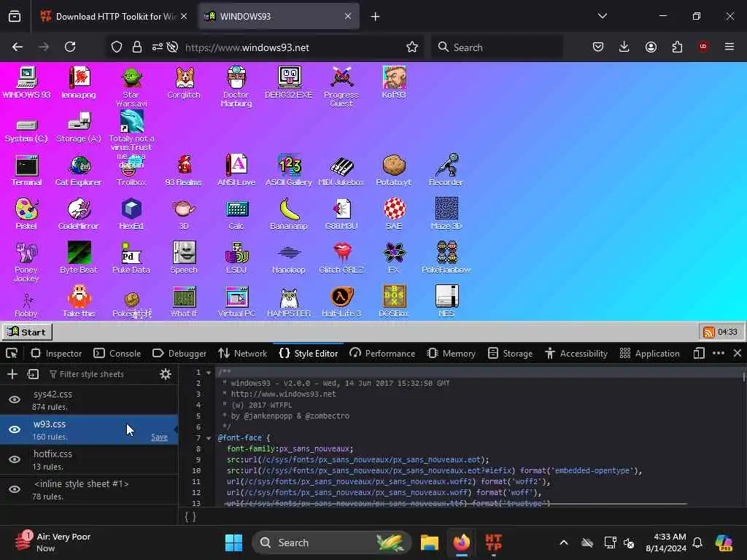Switch to the Console tab
The height and width of the screenshot is (560, 747).
[x=117, y=354]
